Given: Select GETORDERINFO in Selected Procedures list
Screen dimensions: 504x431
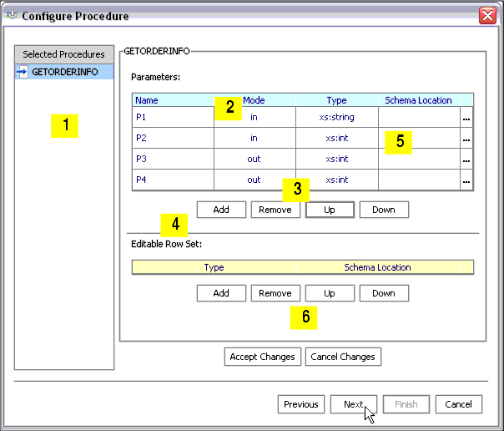Looking at the screenshot, I should click(64, 72).
